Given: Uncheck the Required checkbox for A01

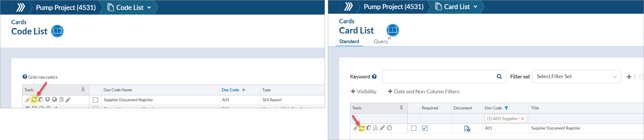Looking at the screenshot, I should 425,128.
